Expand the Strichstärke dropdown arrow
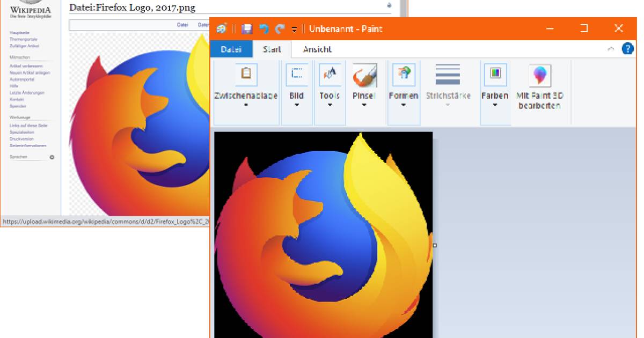Viewport: 644px width, 338px height. coord(448,105)
